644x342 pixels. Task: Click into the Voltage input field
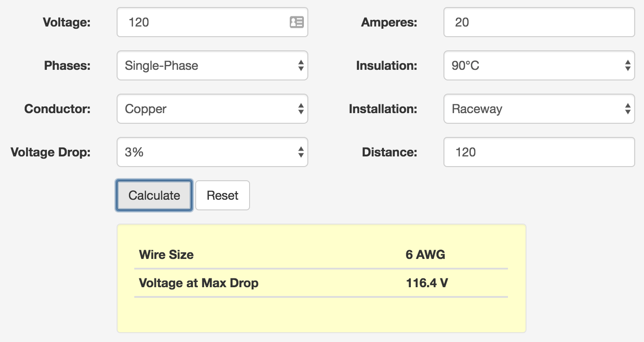coord(203,22)
